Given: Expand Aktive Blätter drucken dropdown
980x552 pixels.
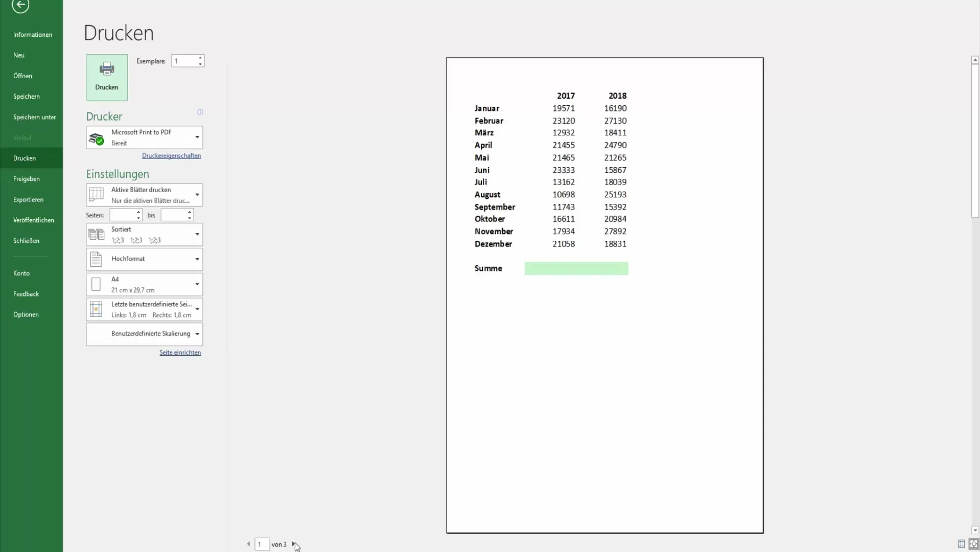Looking at the screenshot, I should pos(145,195).
